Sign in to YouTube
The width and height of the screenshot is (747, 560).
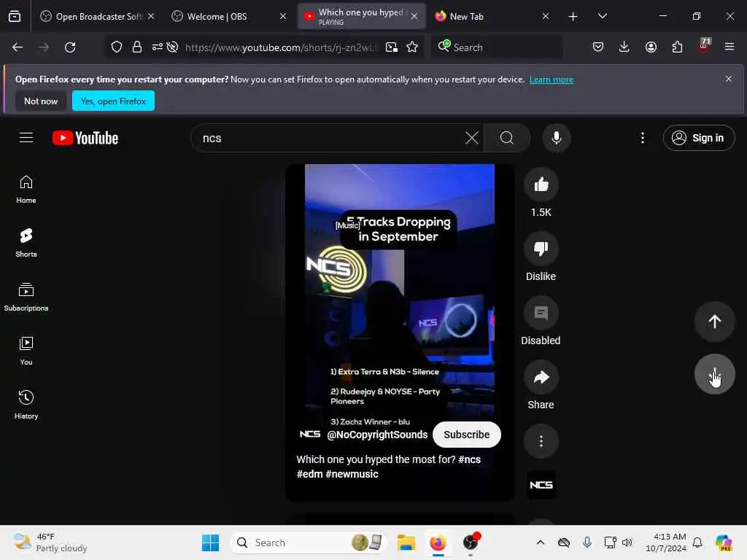[x=698, y=138]
